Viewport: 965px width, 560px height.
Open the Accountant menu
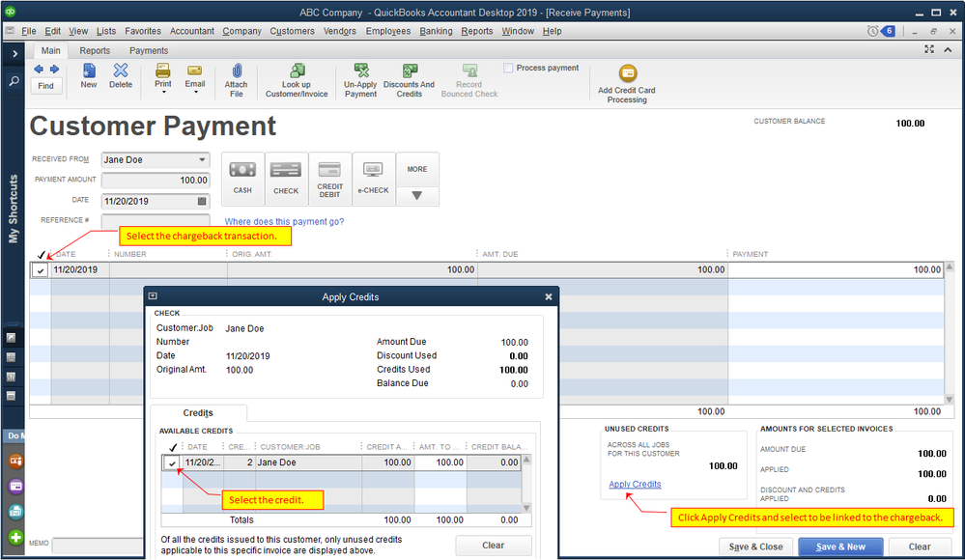pyautogui.click(x=192, y=31)
